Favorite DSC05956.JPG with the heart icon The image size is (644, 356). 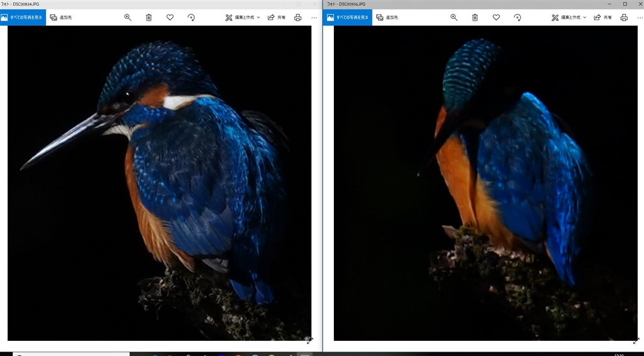point(496,18)
